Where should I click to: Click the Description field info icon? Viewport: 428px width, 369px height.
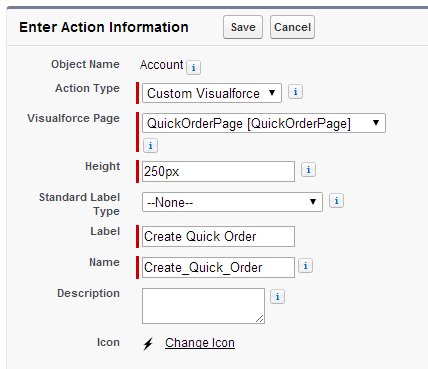[x=277, y=297]
